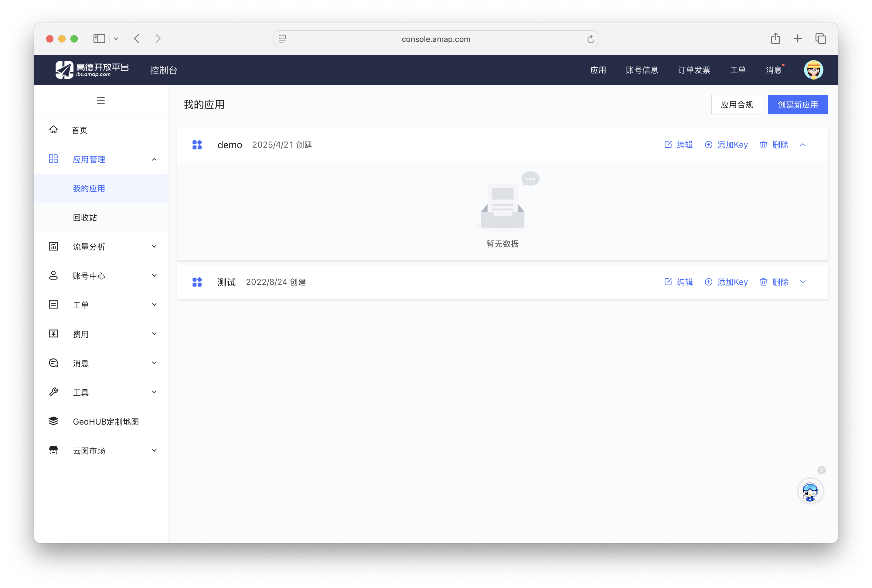
Task: Click the console.amap.com address bar
Action: pos(436,39)
